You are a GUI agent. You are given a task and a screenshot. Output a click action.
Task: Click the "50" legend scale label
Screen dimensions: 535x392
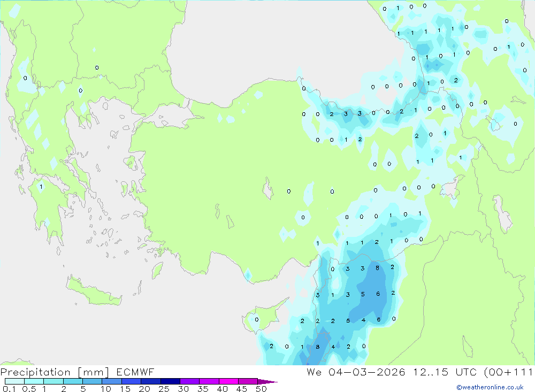tap(261, 389)
